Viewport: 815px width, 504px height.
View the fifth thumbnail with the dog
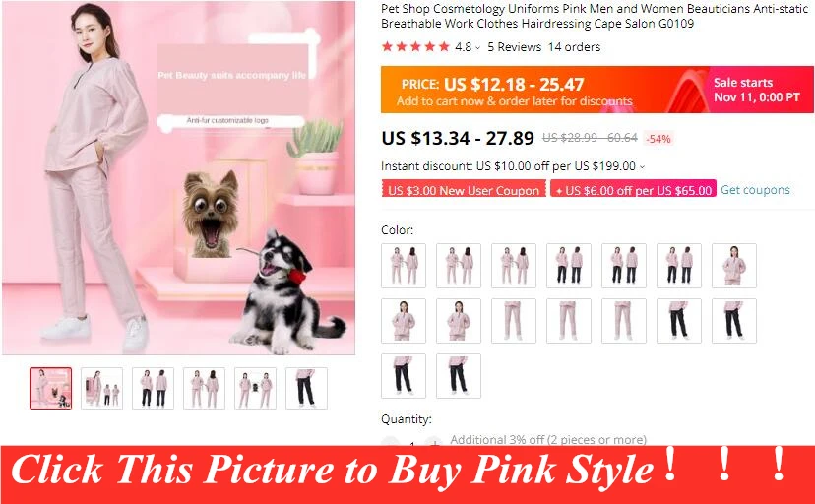255,388
